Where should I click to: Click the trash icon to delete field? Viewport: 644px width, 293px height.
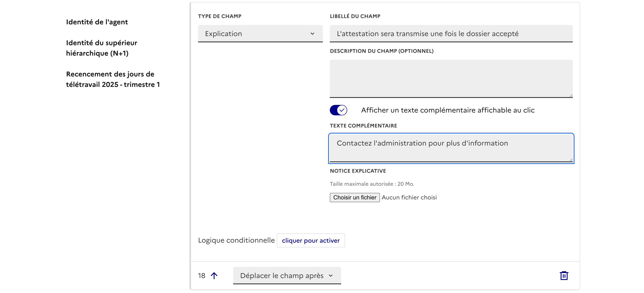point(564,275)
